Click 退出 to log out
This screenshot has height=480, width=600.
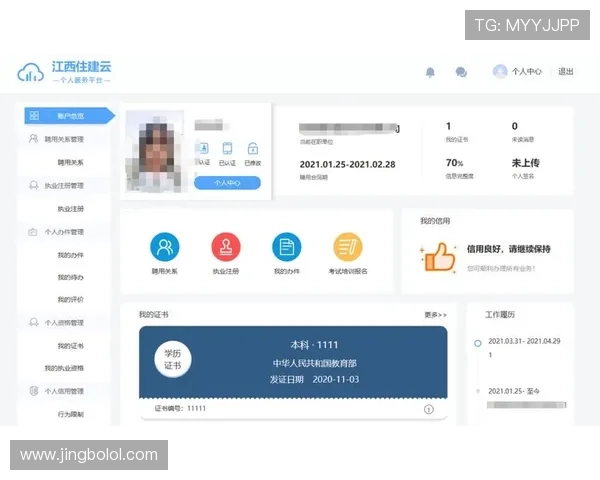click(x=566, y=72)
